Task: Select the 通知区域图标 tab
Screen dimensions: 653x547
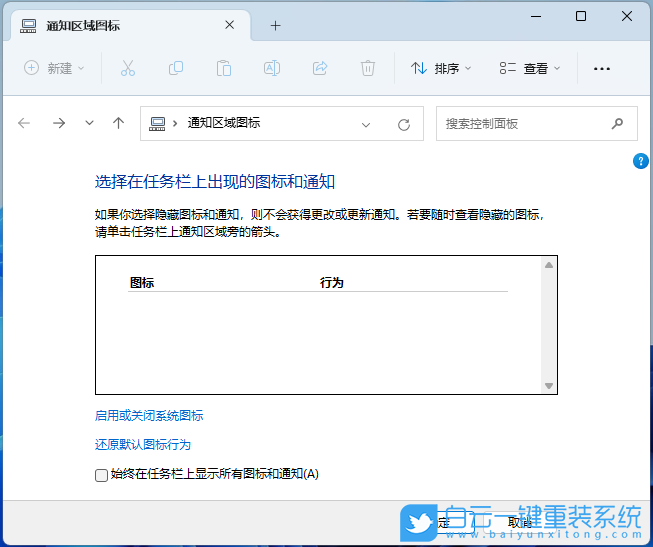Action: 131,25
